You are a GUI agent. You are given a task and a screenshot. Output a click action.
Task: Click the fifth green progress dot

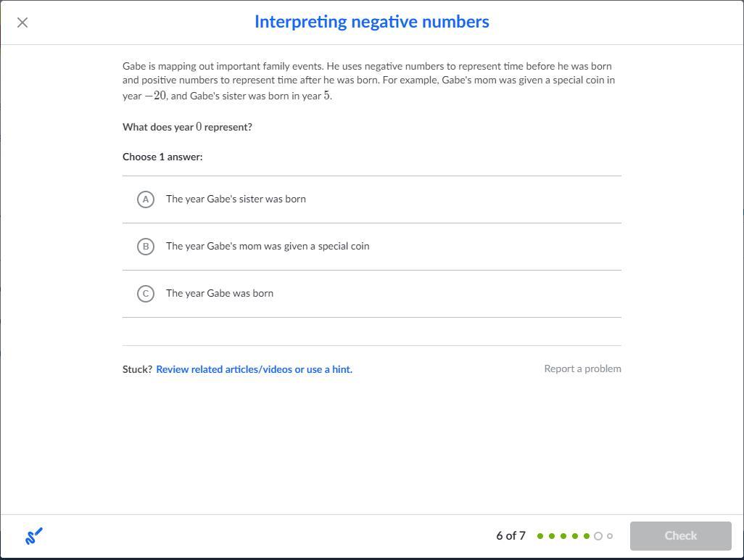[587, 536]
